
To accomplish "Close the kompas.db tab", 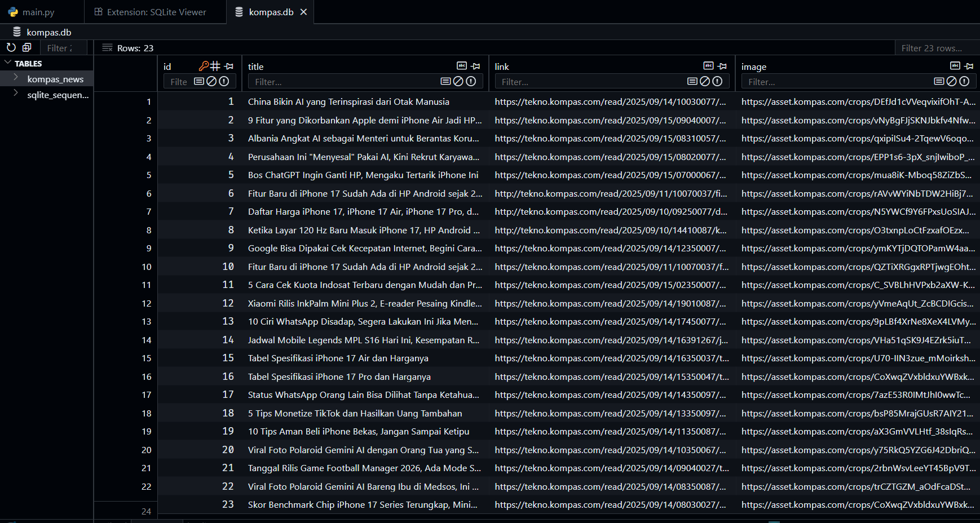I will (x=303, y=12).
